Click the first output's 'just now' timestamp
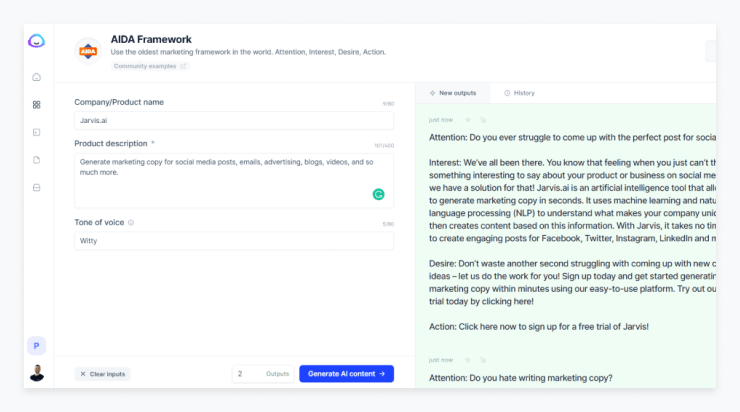The height and width of the screenshot is (412, 740). tap(441, 120)
